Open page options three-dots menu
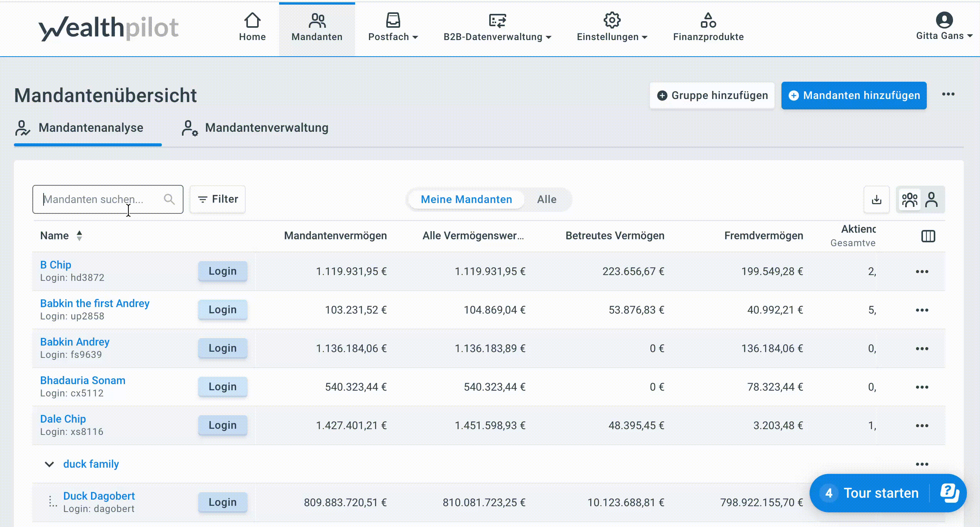 click(948, 94)
